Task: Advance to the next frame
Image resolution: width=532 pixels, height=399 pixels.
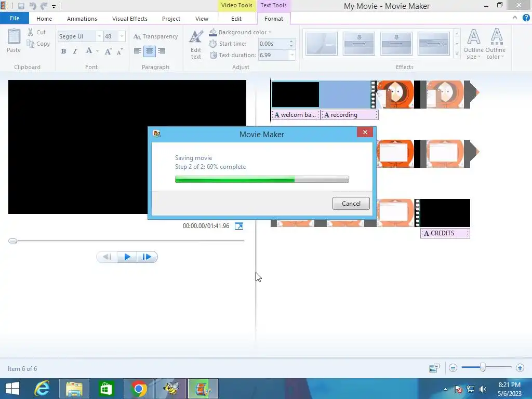Action: pyautogui.click(x=147, y=257)
